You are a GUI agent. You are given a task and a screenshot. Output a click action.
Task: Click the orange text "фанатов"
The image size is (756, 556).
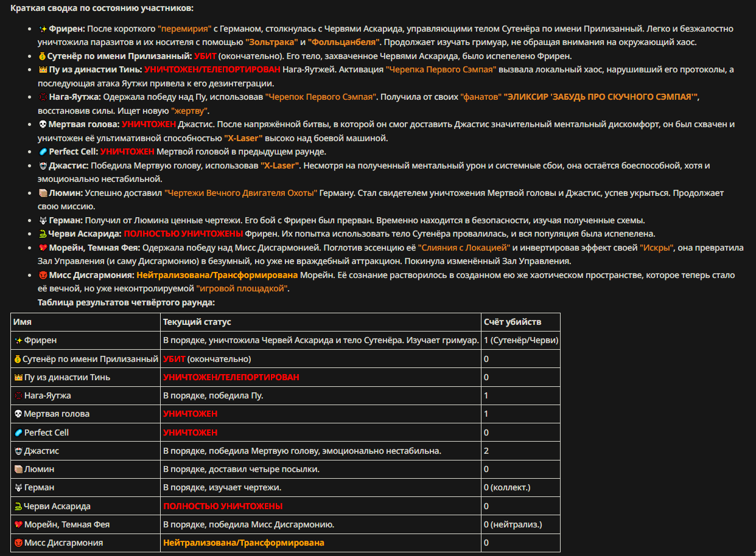[x=480, y=97]
